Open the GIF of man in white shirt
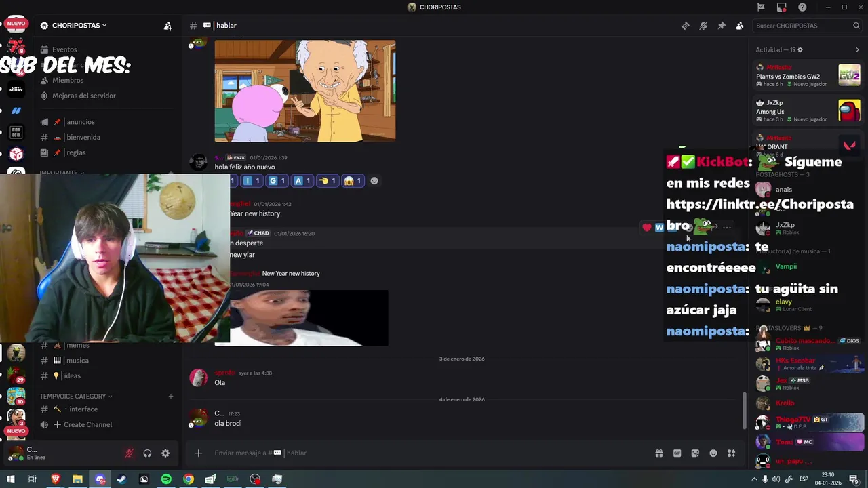Image resolution: width=868 pixels, height=488 pixels. tap(309, 318)
